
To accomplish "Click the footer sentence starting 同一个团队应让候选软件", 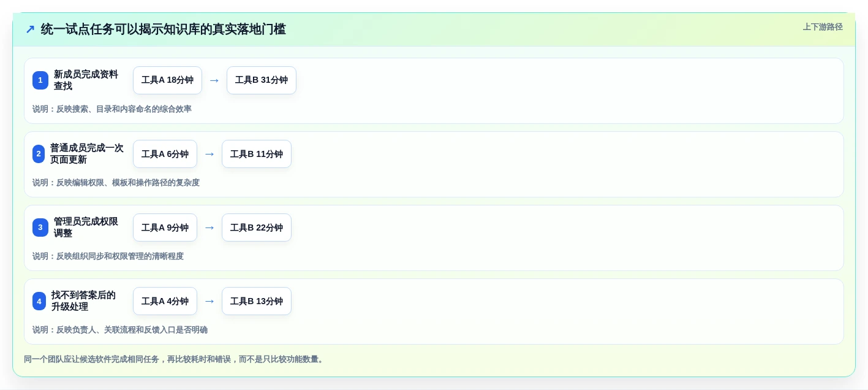I will tap(175, 359).
